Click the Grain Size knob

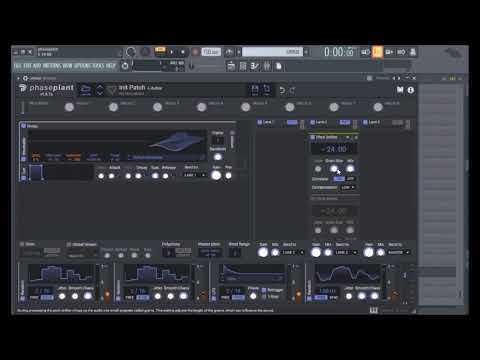click(334, 169)
